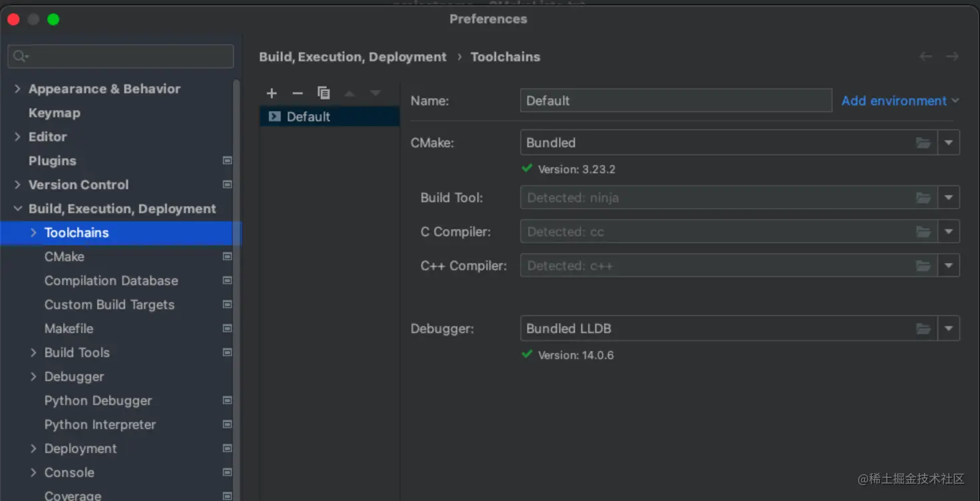980x501 pixels.
Task: Click the toolchain Name field
Action: pyautogui.click(x=676, y=101)
